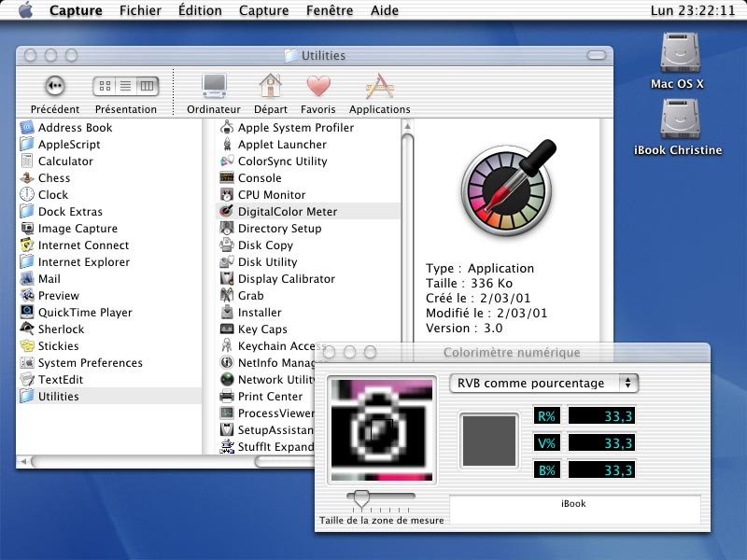Select Directory Setup row

(x=309, y=228)
